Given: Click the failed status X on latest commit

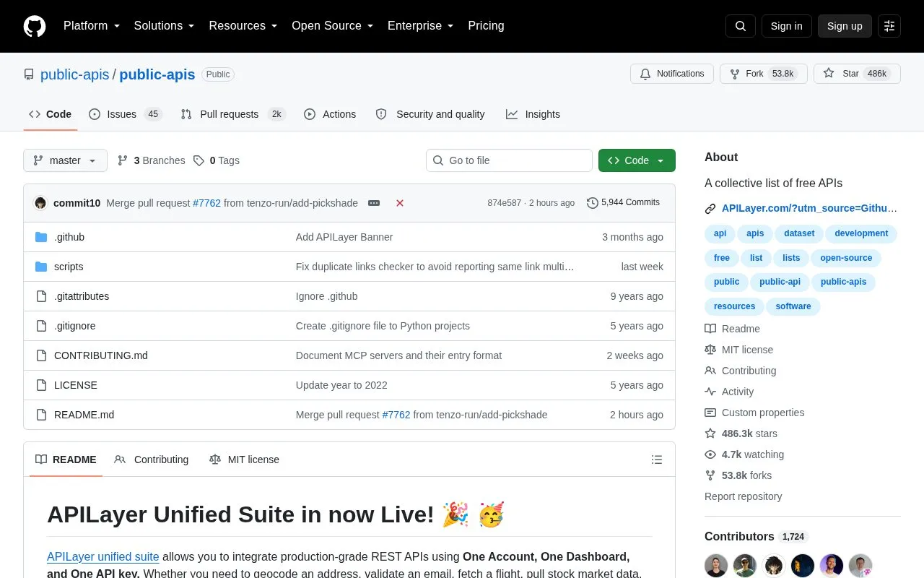Looking at the screenshot, I should 400,203.
